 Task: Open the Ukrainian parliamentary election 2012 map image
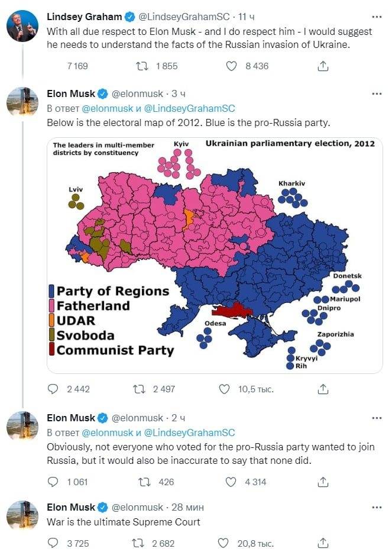click(215, 255)
